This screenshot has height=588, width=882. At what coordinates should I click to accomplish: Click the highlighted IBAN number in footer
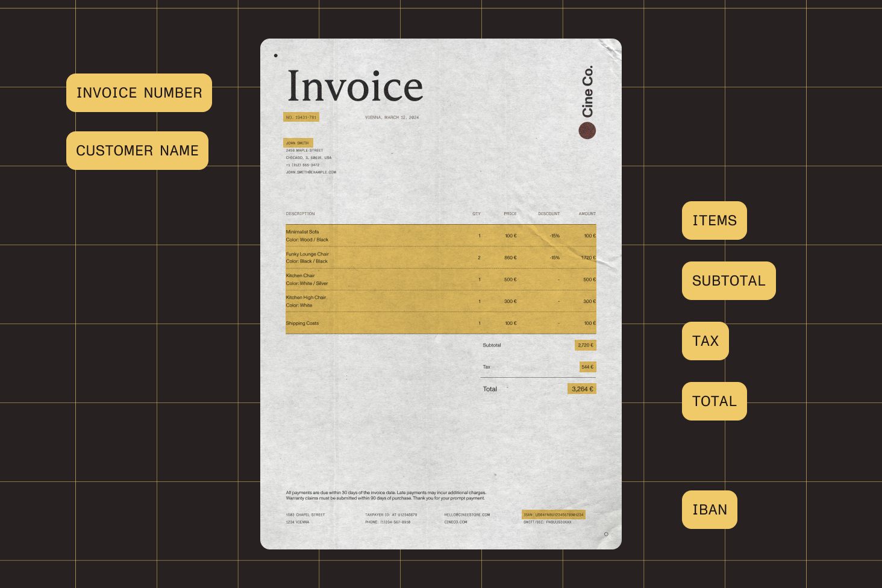(553, 514)
